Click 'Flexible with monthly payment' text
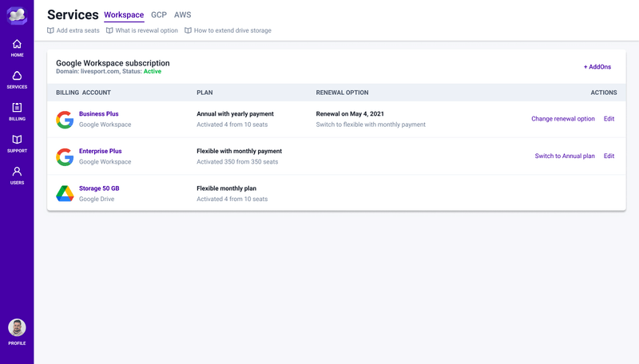 (239, 151)
